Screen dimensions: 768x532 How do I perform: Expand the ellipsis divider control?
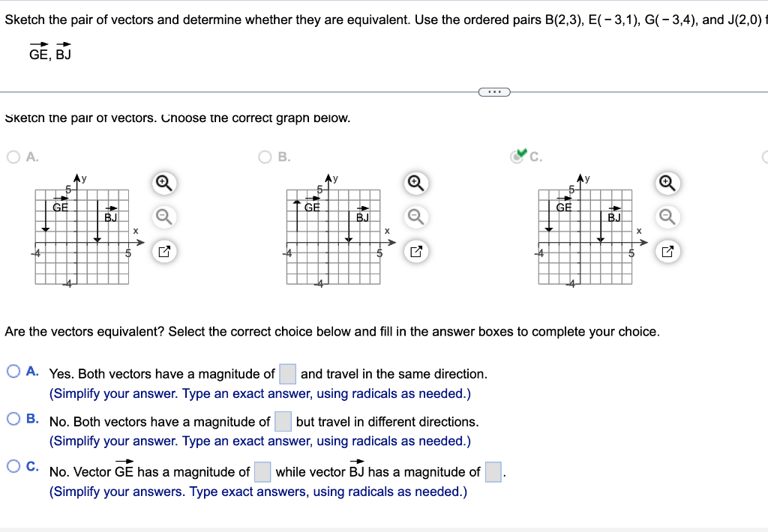[x=494, y=91]
